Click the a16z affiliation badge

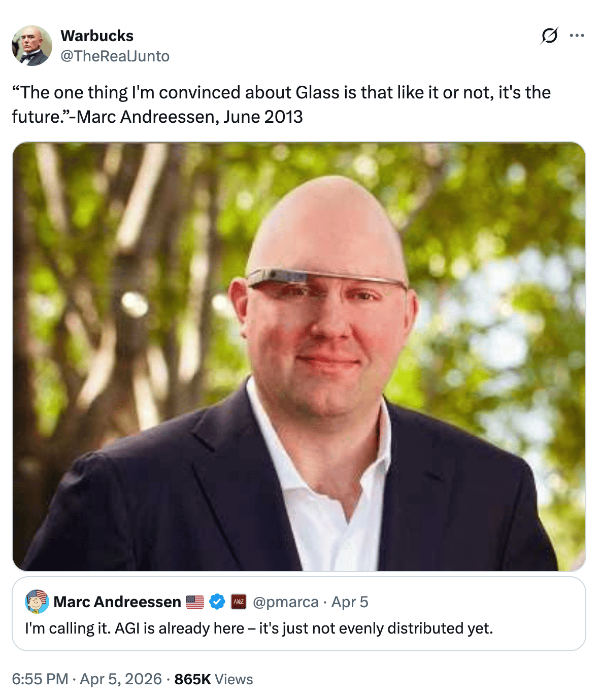coord(239,602)
